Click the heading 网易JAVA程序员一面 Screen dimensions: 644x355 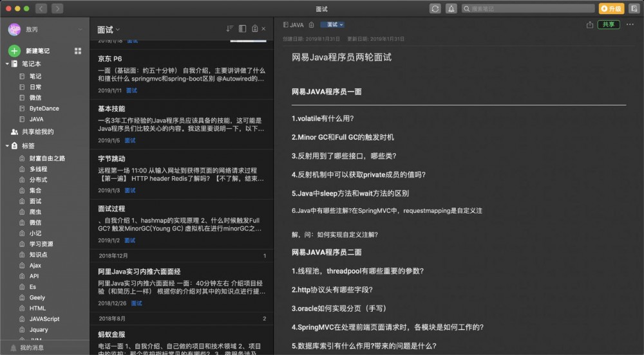(327, 92)
